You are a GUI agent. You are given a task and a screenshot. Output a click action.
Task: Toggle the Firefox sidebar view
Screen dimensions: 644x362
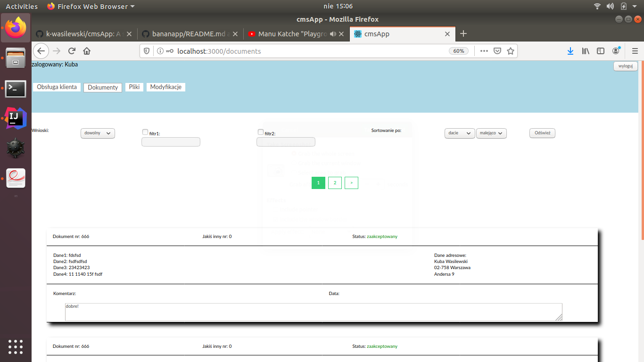tap(601, 51)
